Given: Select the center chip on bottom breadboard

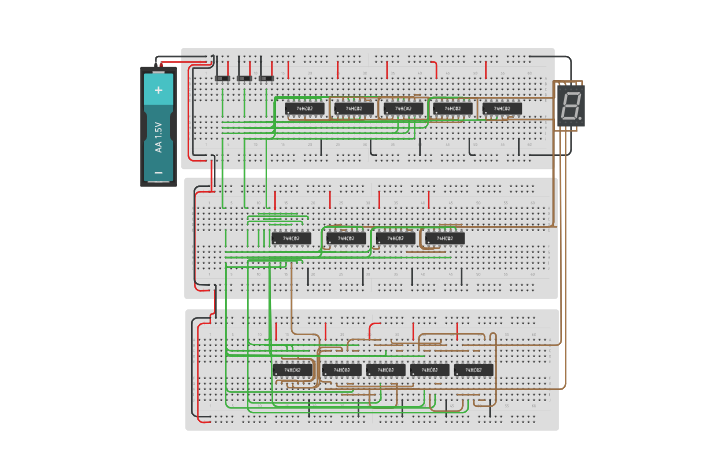Looking at the screenshot, I should click(x=385, y=370).
